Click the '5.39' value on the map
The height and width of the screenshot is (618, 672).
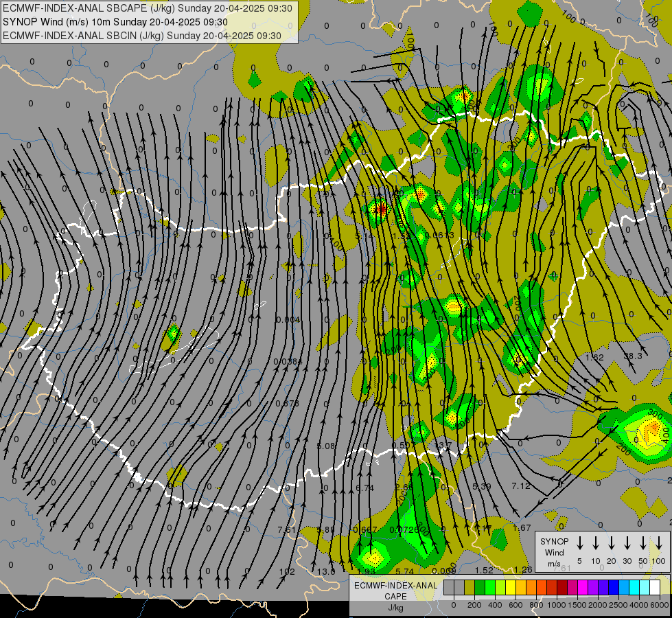(x=481, y=486)
